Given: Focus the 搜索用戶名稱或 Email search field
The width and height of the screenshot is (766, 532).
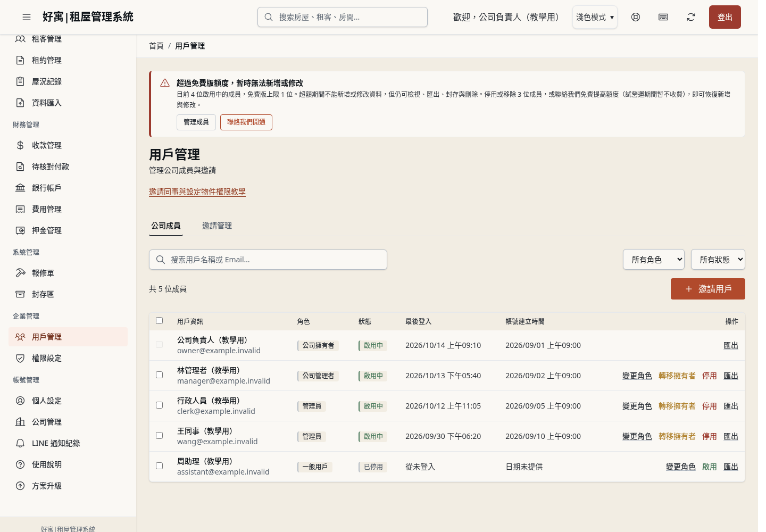Looking at the screenshot, I should (x=268, y=260).
